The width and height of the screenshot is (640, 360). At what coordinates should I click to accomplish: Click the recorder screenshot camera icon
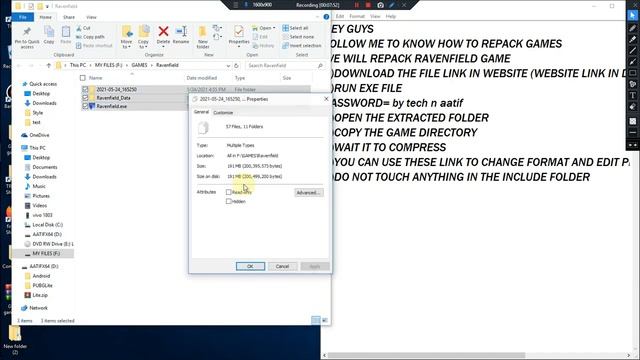point(380,5)
